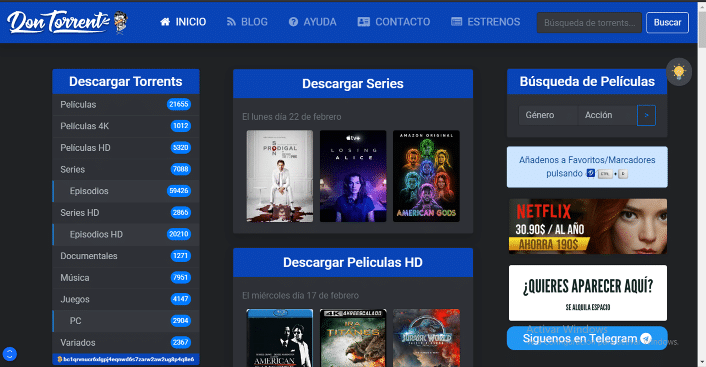This screenshot has height=367, width=706.
Task: Open the Ira de Titanes 4K poster
Action: (353, 338)
